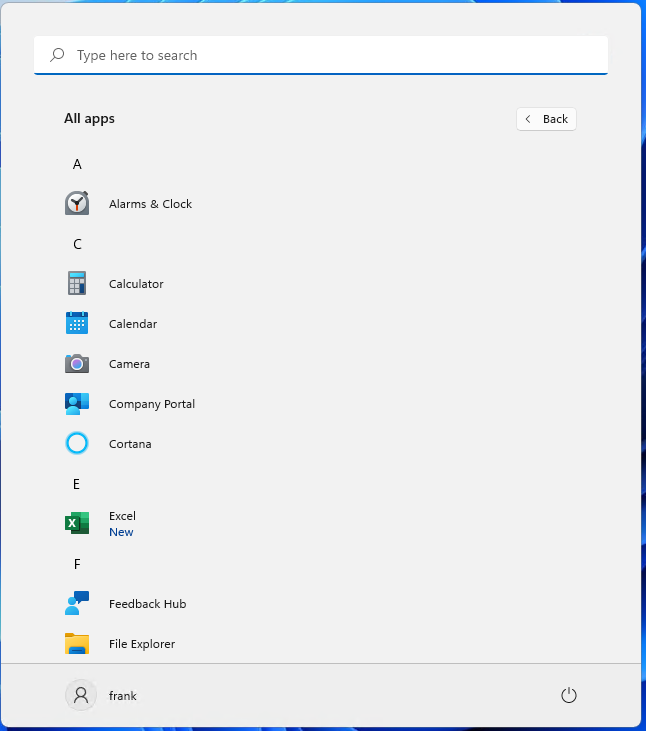Viewport: 646px width, 731px height.
Task: Open the Feedback Hub icon
Action: click(77, 603)
